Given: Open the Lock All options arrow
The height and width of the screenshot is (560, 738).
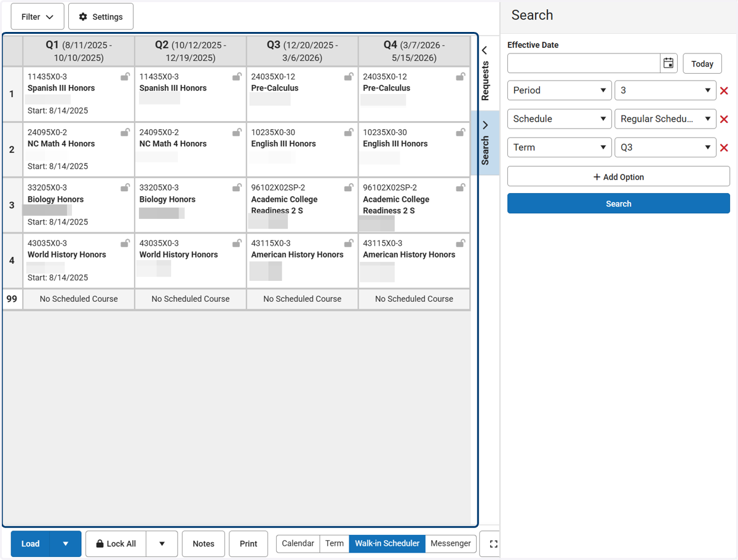Looking at the screenshot, I should coord(162,544).
